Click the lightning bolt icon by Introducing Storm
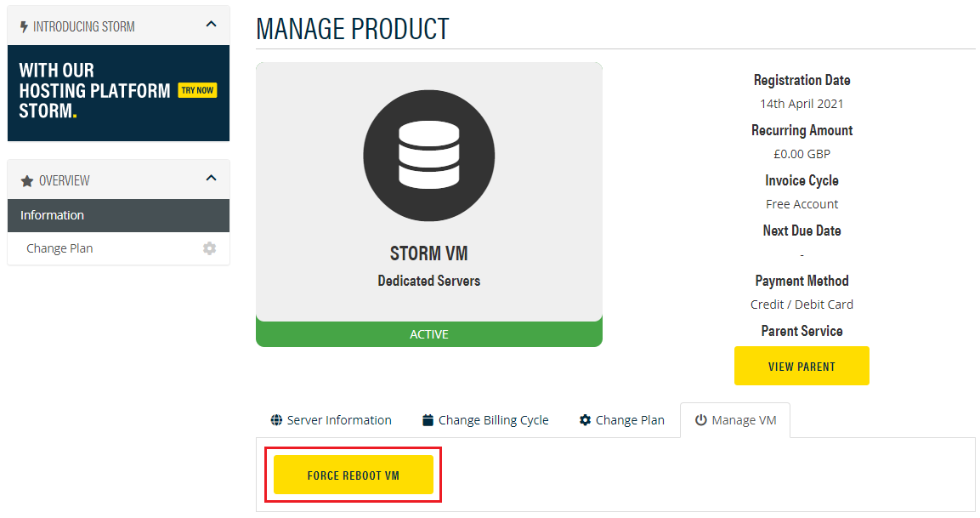980x518 pixels. tap(24, 27)
